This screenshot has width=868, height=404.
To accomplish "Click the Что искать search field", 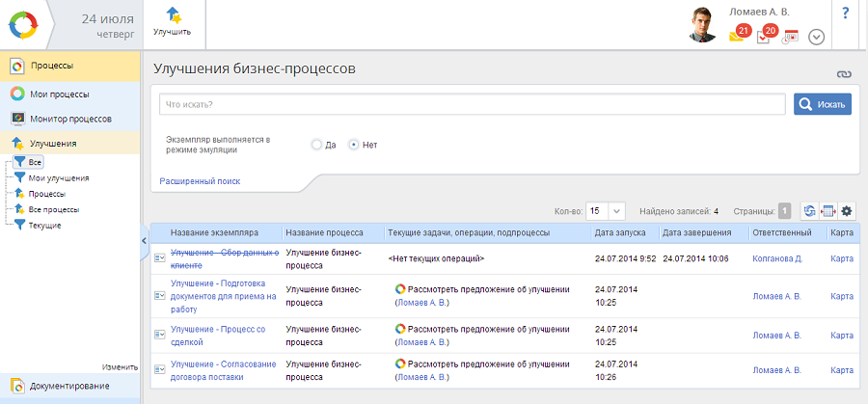I will tap(472, 104).
